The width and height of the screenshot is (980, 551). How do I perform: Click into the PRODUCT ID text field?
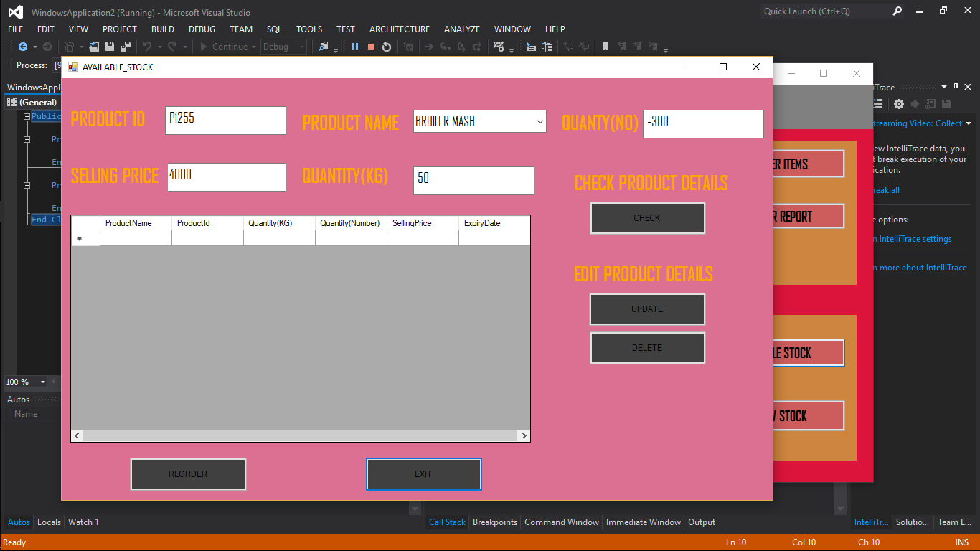click(225, 121)
